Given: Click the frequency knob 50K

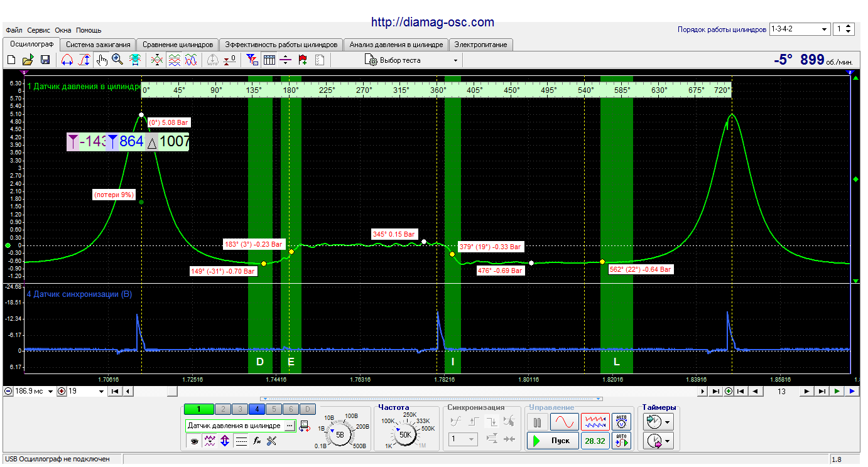Looking at the screenshot, I should pyautogui.click(x=406, y=434).
